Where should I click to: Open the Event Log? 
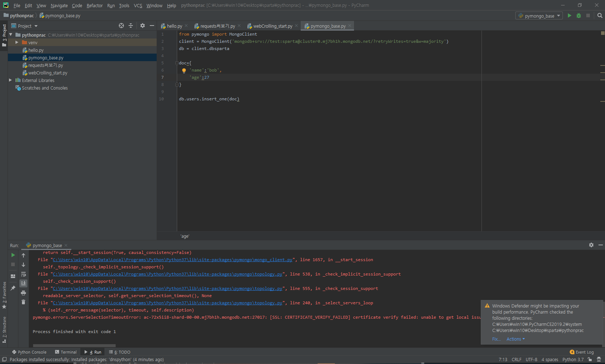tap(582, 352)
